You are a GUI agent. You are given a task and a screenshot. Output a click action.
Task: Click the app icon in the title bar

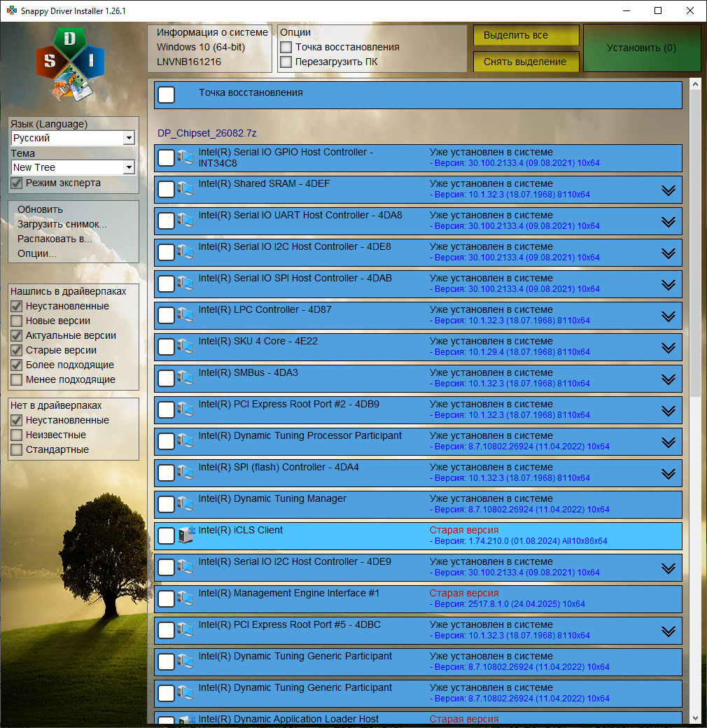11,10
